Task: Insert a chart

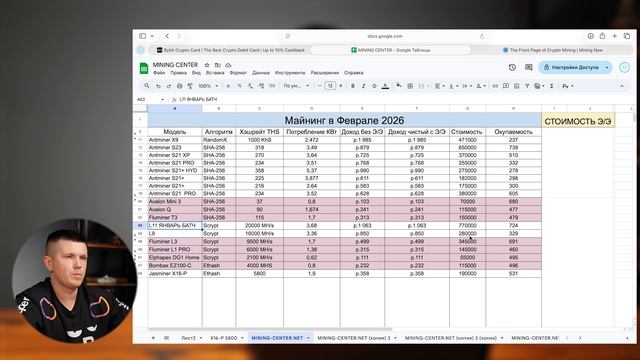Action: (x=516, y=86)
